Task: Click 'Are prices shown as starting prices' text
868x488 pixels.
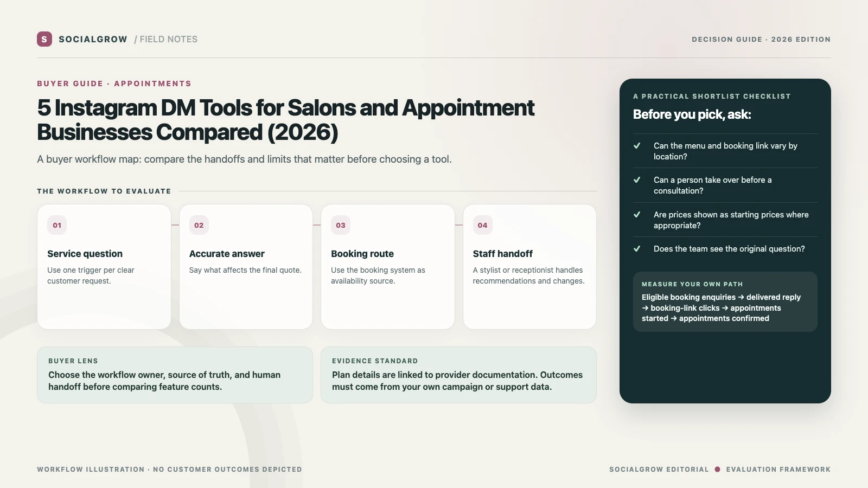Action: coord(731,220)
